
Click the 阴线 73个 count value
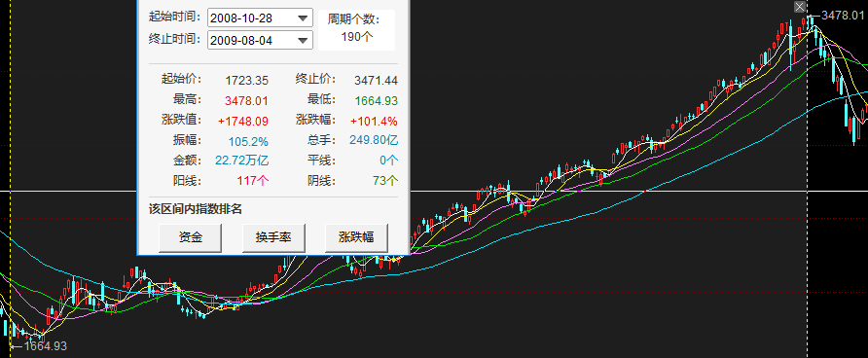click(385, 180)
